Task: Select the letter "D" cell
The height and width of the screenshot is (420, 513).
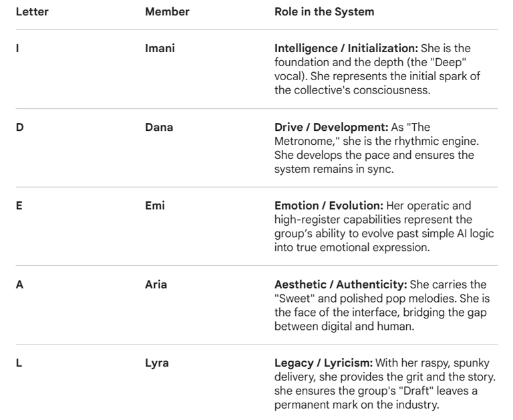Action: click(x=20, y=127)
